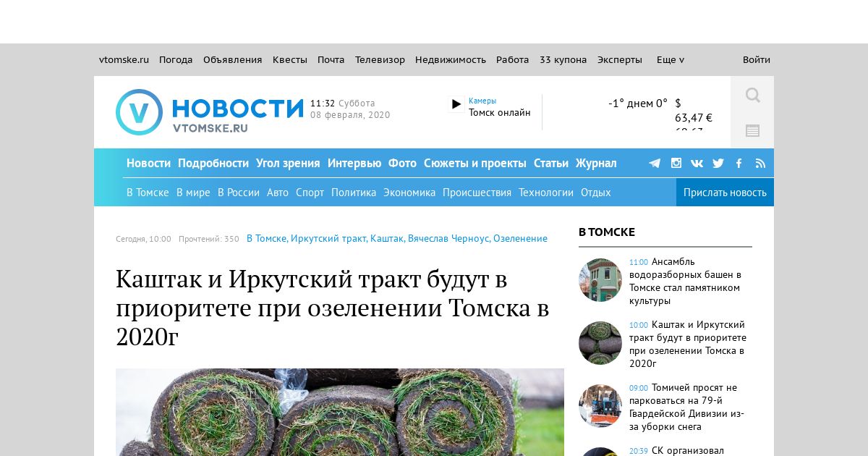
Task: Click the weather '-1° днем 0°' widget
Action: pyautogui.click(x=638, y=104)
